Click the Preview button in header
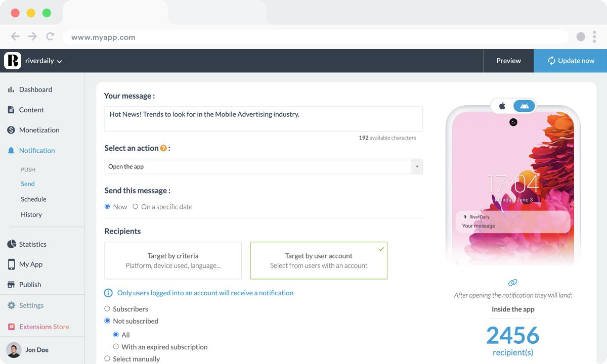The width and height of the screenshot is (607, 364). point(508,61)
